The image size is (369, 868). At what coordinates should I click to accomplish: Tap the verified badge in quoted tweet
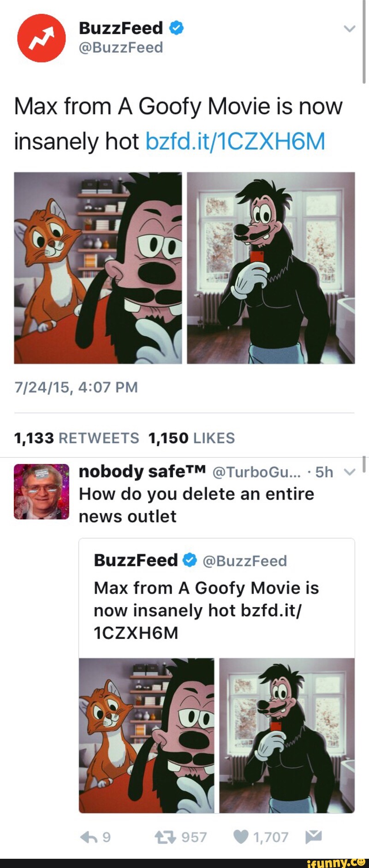(x=190, y=560)
